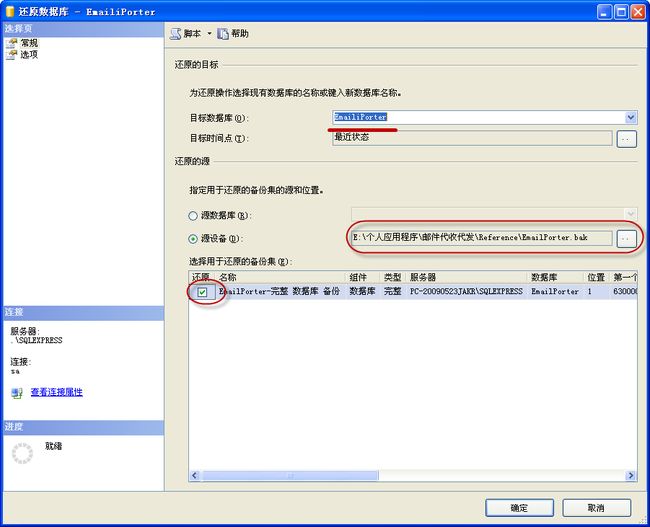The image size is (650, 527).
Task: Click the horizontal scrollbar thumb in backup list
Action: click(289, 476)
